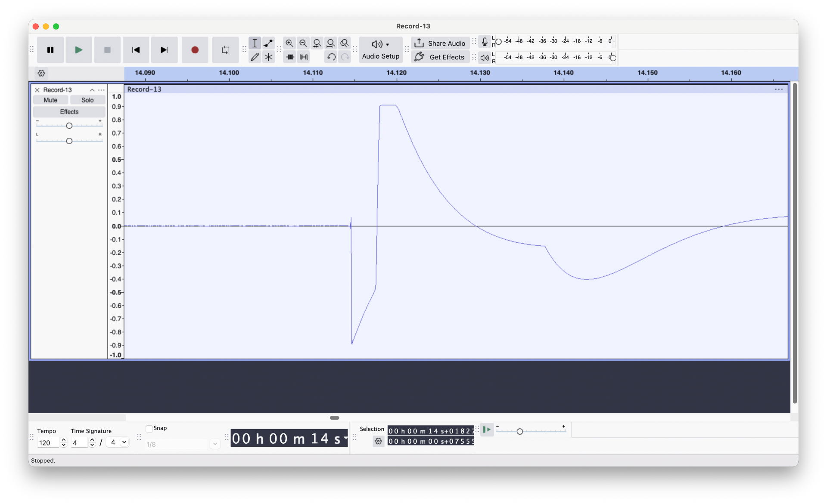Click the Get Effects button
Image resolution: width=827 pixels, height=504 pixels.
(x=440, y=57)
